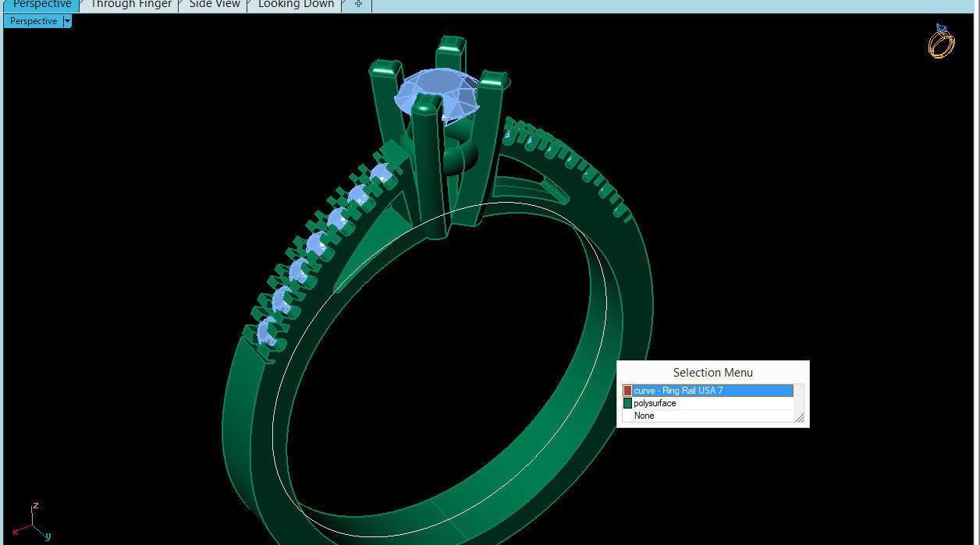Add a new viewport tab with plus
Image resolution: width=980 pixels, height=545 pixels.
coord(358,5)
